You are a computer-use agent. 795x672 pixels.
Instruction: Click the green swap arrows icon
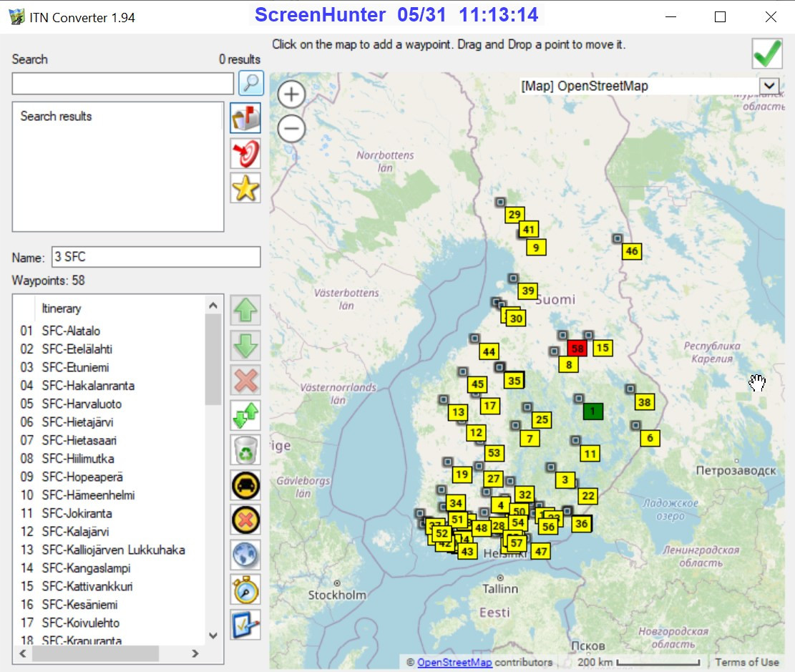[x=245, y=415]
